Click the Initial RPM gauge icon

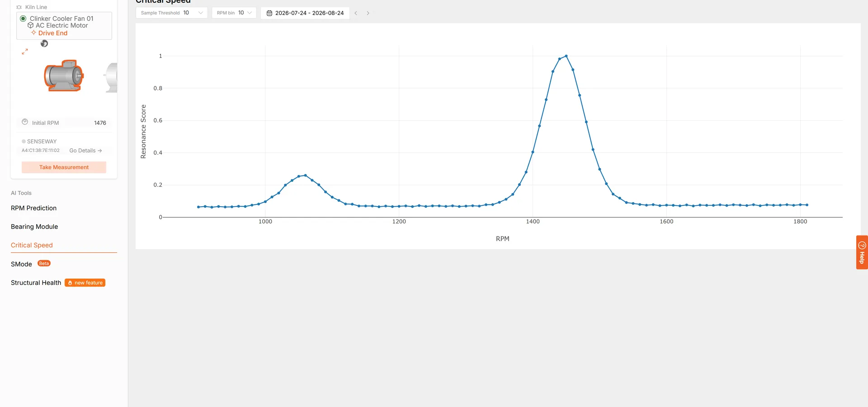point(25,122)
